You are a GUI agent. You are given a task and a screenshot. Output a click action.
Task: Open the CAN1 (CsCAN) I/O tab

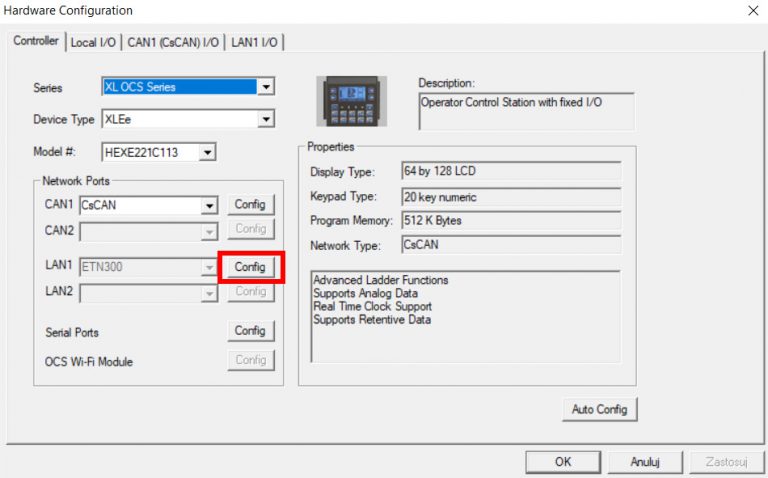(x=174, y=42)
